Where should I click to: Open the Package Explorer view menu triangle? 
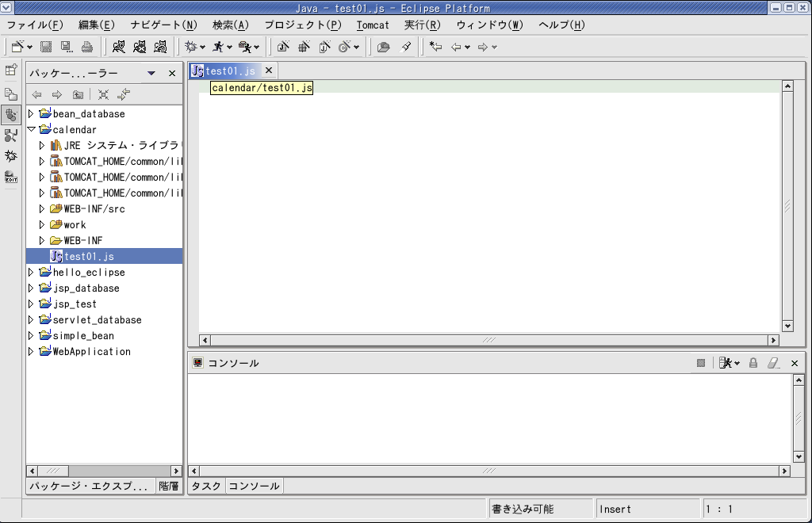(151, 74)
